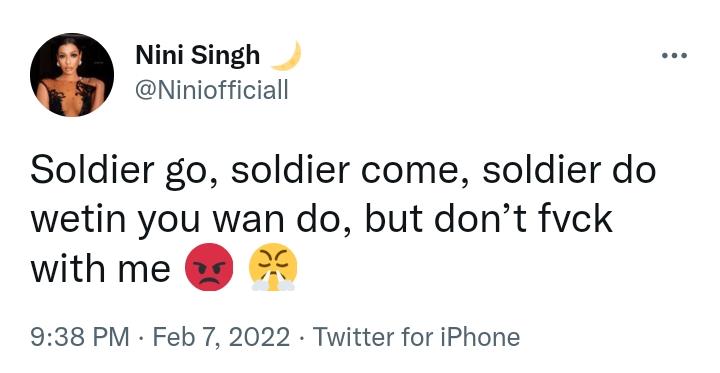
Task: Open the Twitter for iPhone source link
Action: 416,337
